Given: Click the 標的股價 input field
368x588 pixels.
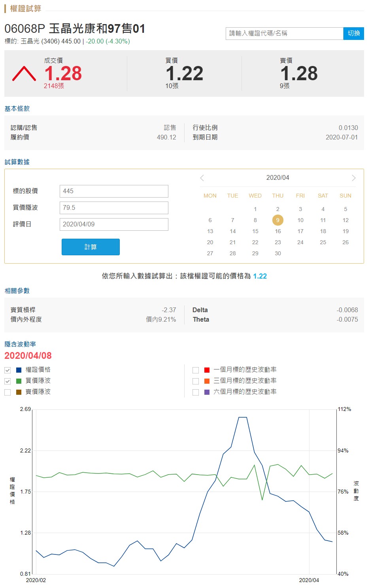Looking at the screenshot, I should click(x=114, y=191).
